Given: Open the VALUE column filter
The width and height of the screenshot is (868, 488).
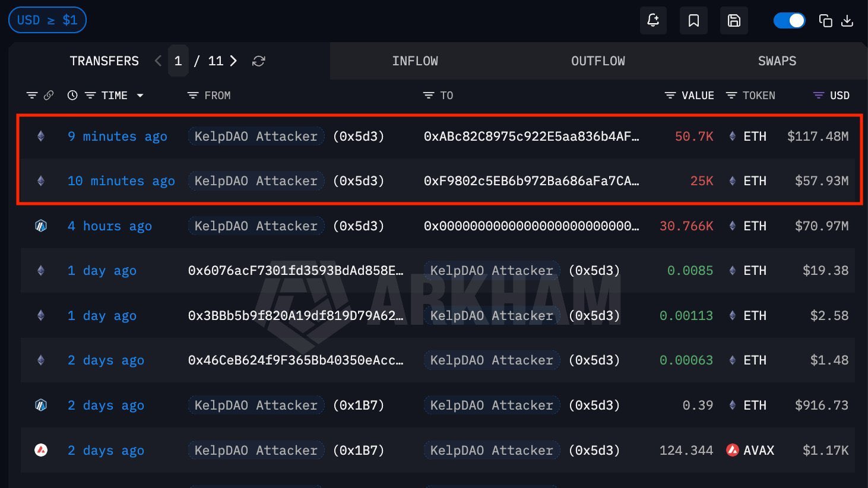Looking at the screenshot, I should pyautogui.click(x=670, y=96).
